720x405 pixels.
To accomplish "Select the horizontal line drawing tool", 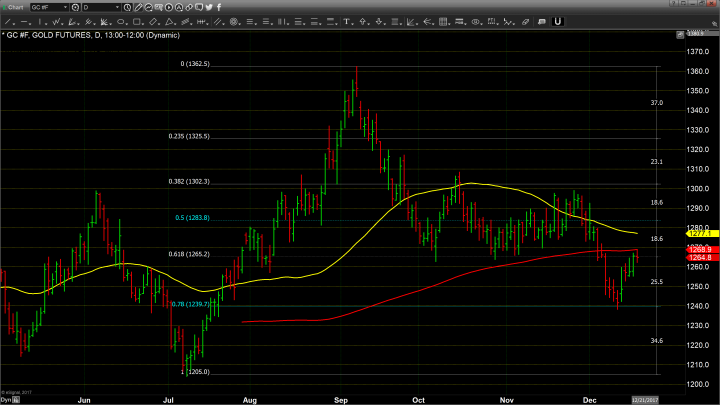I will pos(24,22).
